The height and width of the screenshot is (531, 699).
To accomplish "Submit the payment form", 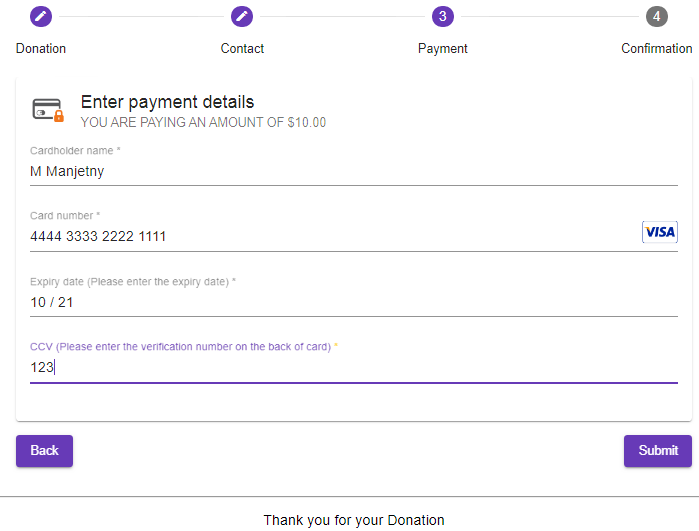I will coord(657,450).
